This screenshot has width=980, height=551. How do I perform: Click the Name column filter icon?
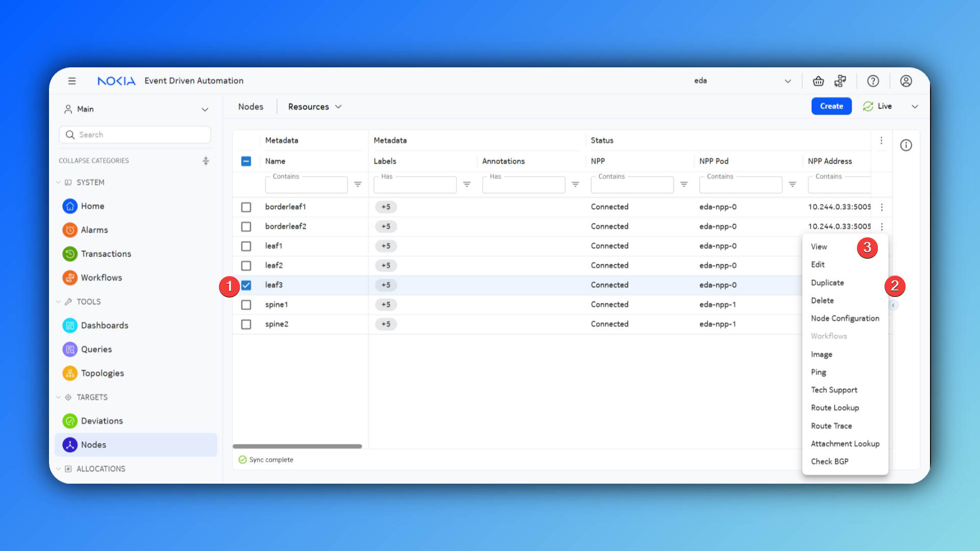(x=358, y=184)
